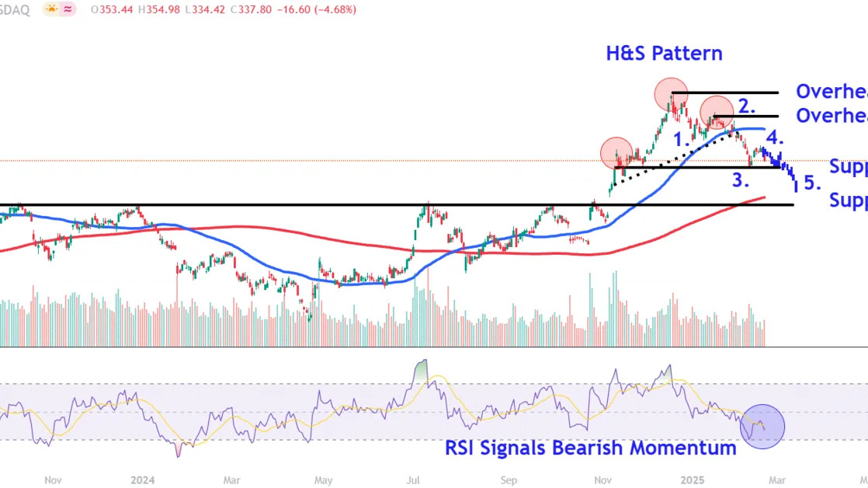Click the Nov label preceding 2024

coord(53,480)
